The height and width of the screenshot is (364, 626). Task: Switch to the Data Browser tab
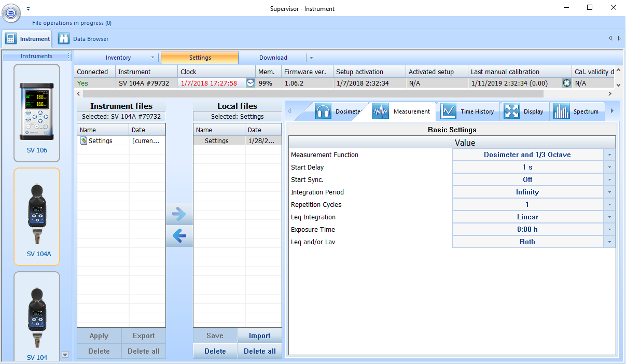click(84, 39)
